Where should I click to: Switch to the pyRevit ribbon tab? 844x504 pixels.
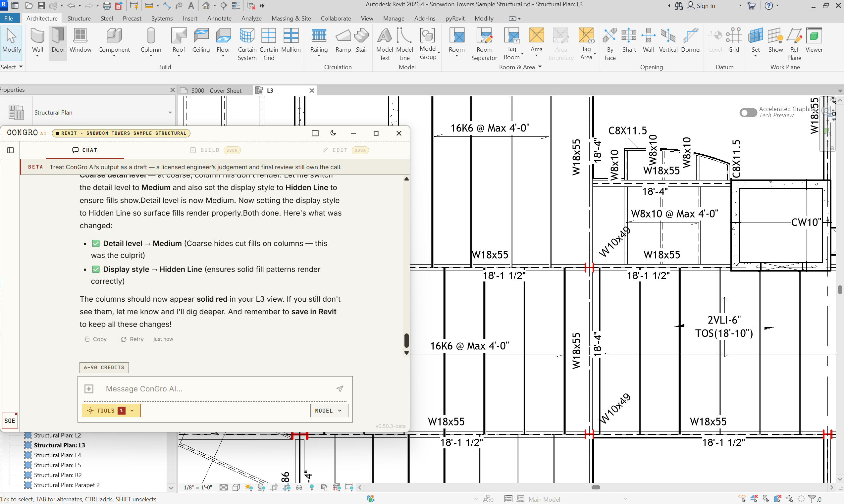pos(454,18)
